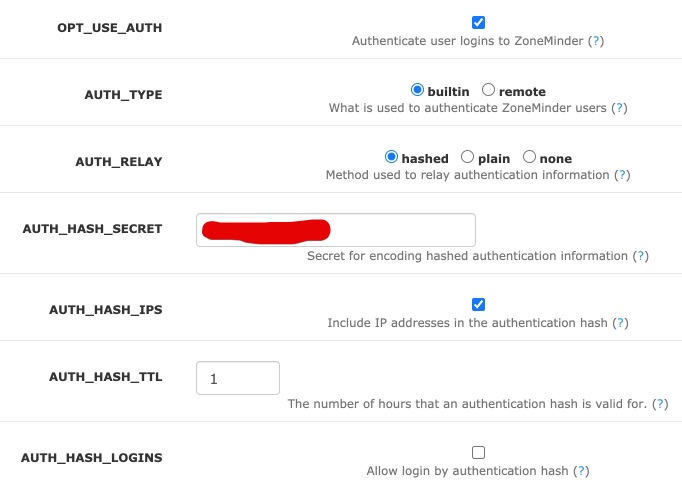Select the remote AUTH_TYPE radio option
The width and height of the screenshot is (682, 488).
(x=488, y=90)
